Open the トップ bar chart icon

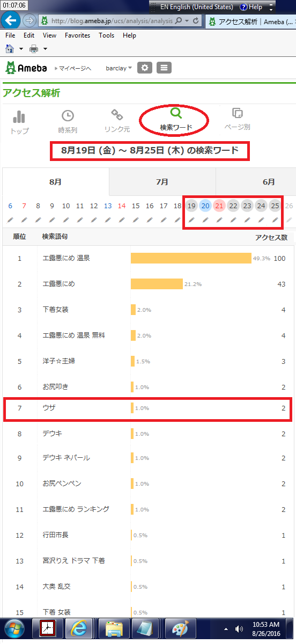[20, 117]
